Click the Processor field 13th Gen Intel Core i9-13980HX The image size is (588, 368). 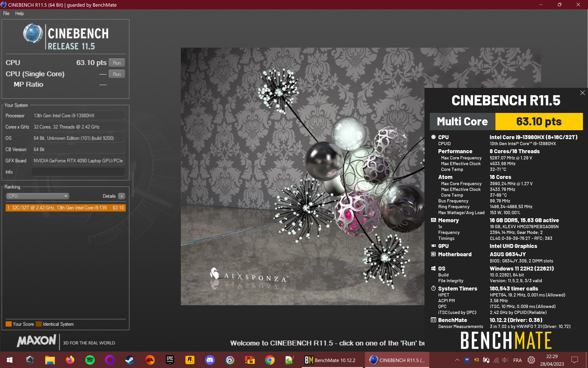pyautogui.click(x=78, y=116)
